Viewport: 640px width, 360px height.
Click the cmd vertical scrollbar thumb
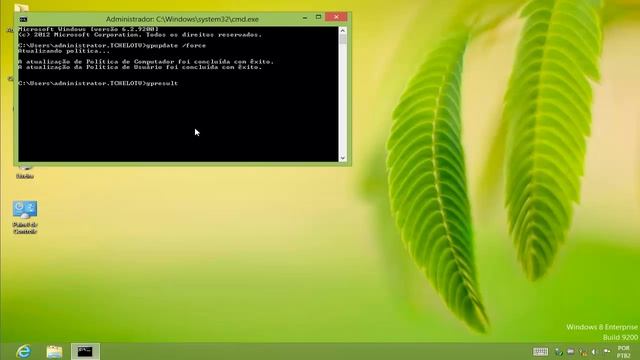pos(343,40)
